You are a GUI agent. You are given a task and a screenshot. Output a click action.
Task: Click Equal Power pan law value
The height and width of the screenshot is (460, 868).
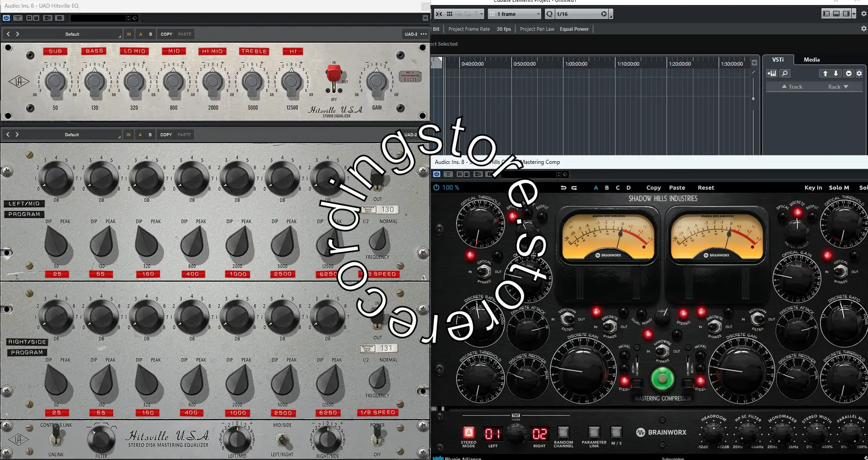click(574, 29)
